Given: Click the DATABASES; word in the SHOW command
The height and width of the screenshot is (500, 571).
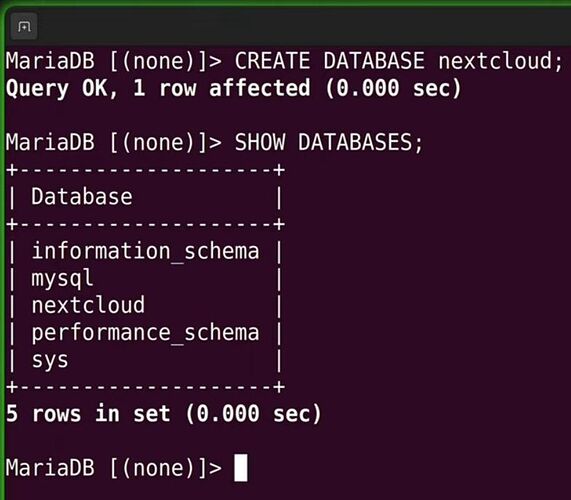Looking at the screenshot, I should click(360, 142).
